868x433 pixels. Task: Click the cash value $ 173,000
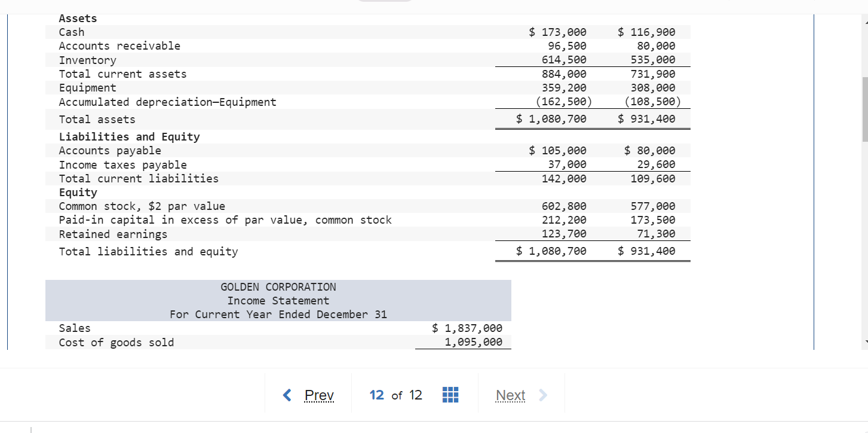click(558, 32)
